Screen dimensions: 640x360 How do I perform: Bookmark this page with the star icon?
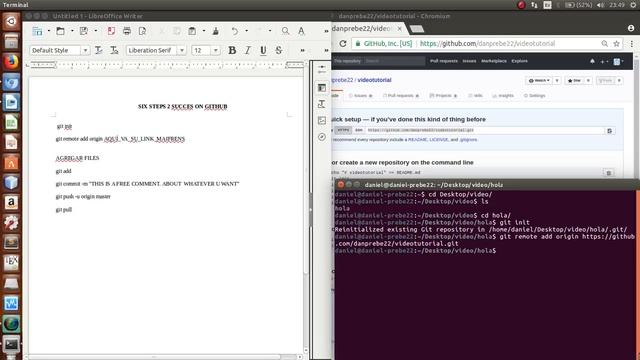click(x=616, y=44)
